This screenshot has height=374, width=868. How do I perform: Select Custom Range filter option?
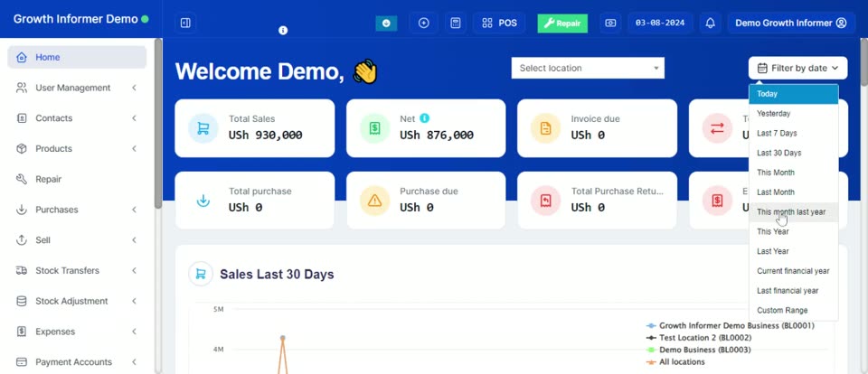pos(793,311)
